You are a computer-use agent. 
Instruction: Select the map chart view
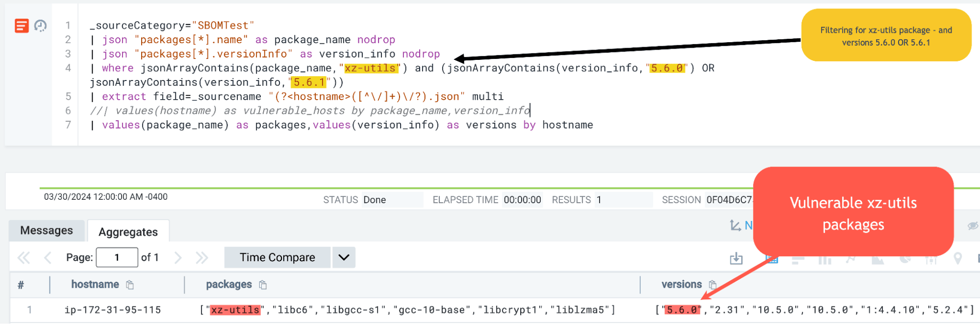958,259
